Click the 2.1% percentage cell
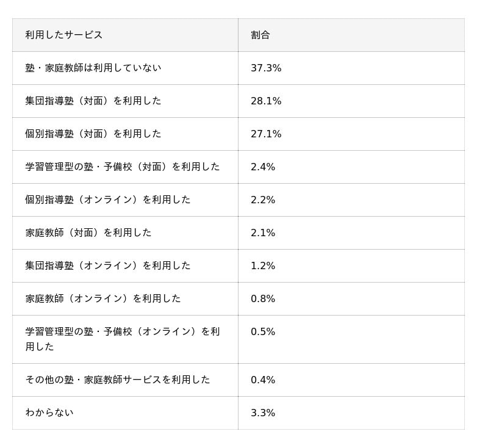Screen dimensions: 488x448 [x=263, y=233]
